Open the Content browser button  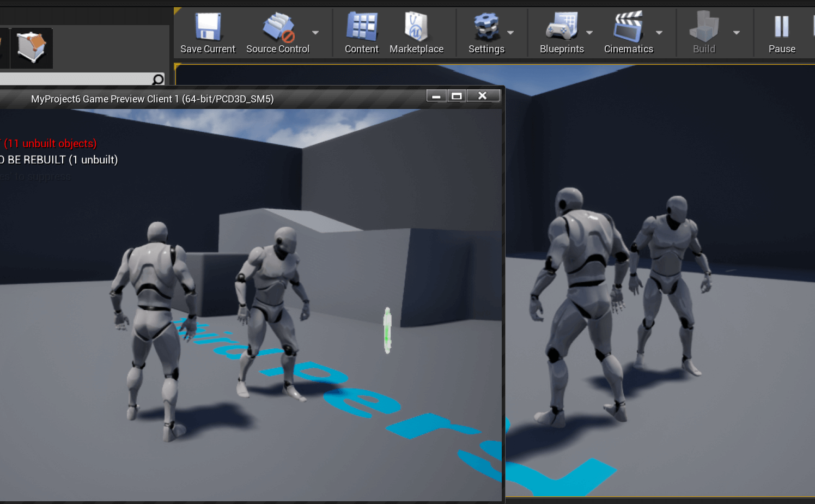(x=361, y=33)
